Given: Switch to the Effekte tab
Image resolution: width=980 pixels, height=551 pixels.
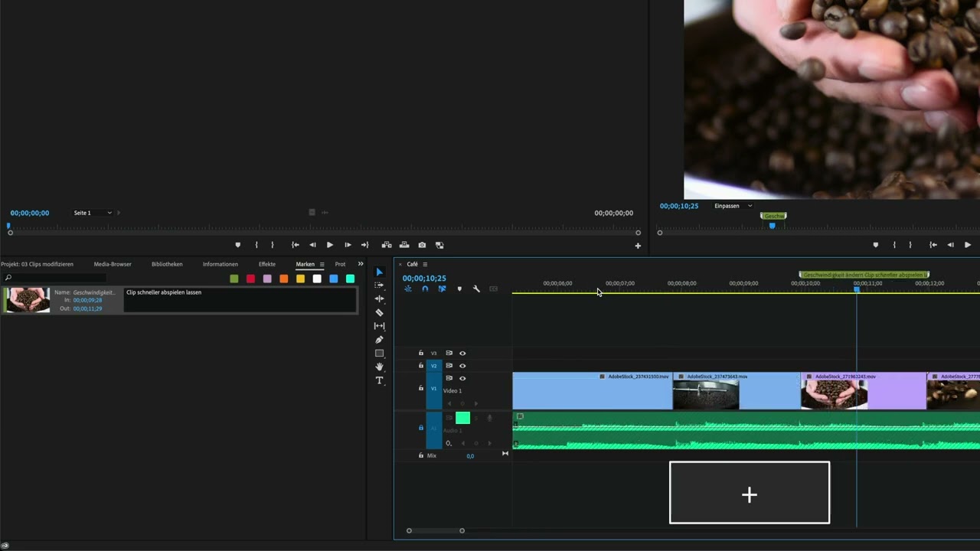Looking at the screenshot, I should coord(266,264).
